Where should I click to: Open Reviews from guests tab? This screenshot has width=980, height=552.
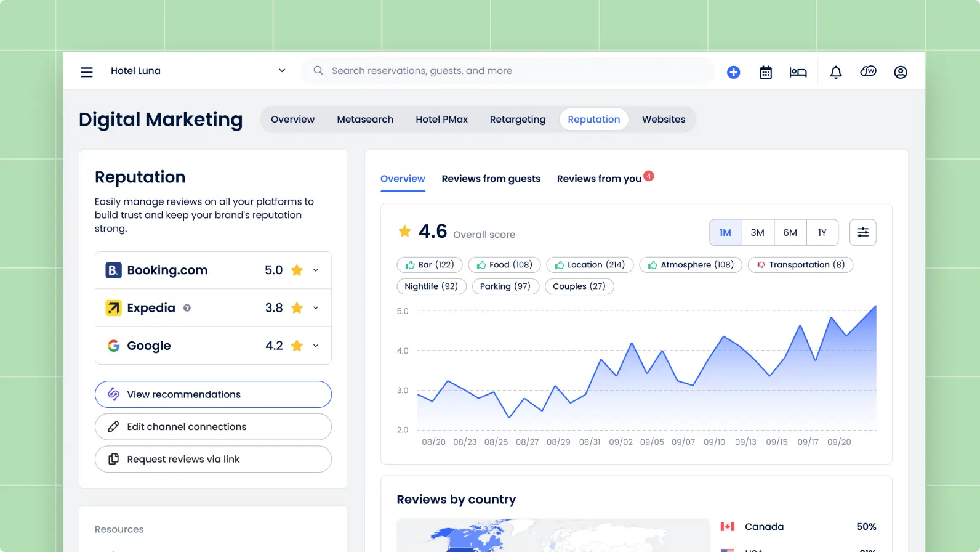[x=491, y=179]
